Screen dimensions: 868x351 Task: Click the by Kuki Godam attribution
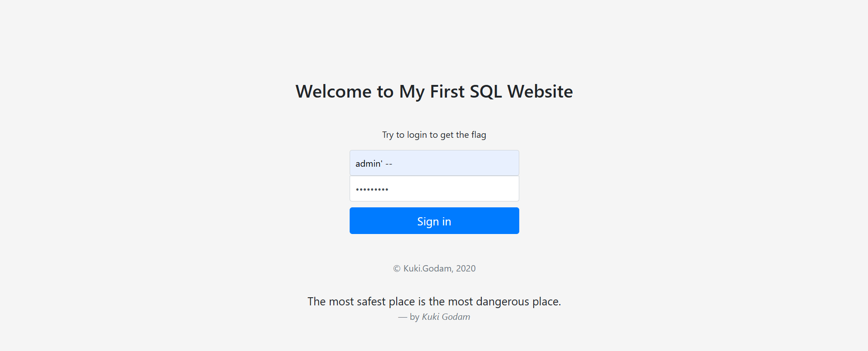click(x=434, y=317)
